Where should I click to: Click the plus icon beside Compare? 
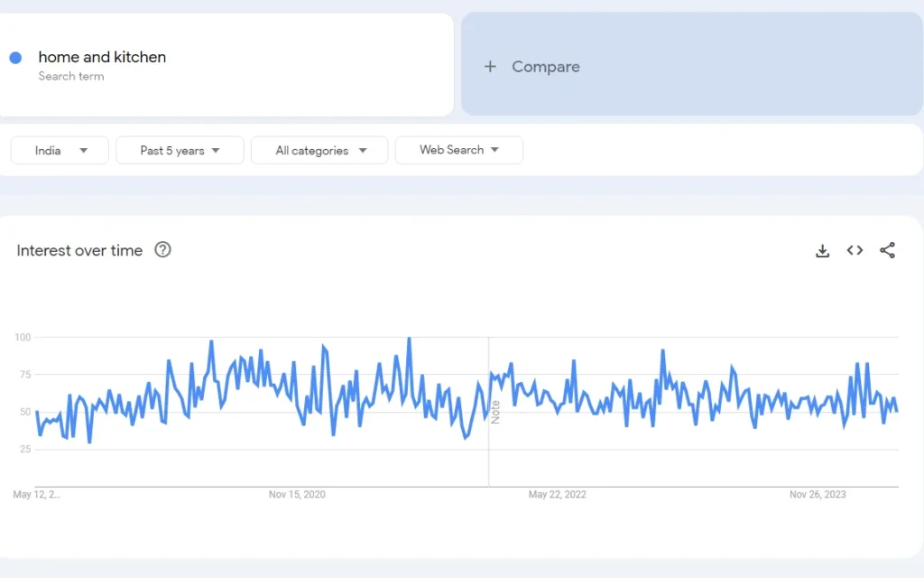(x=490, y=67)
